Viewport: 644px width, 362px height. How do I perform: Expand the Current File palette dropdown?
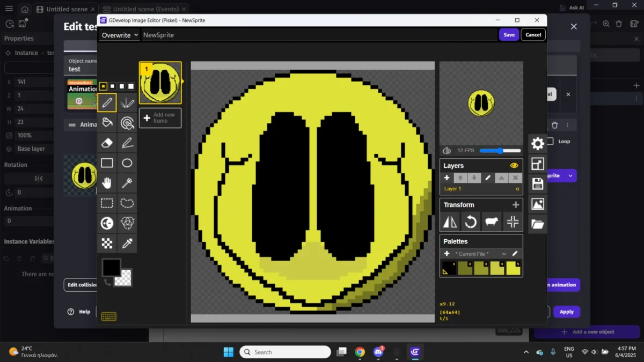480,254
